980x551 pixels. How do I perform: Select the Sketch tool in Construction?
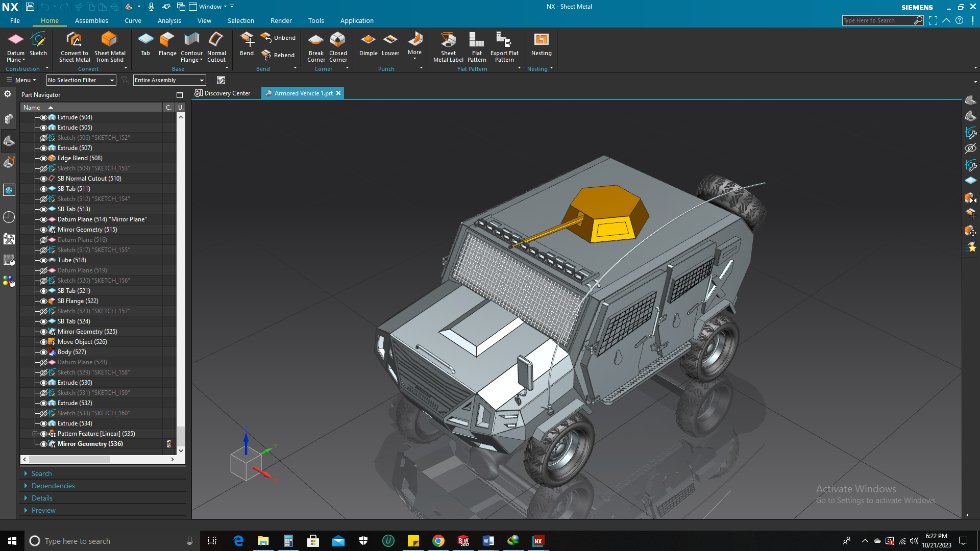click(x=38, y=44)
